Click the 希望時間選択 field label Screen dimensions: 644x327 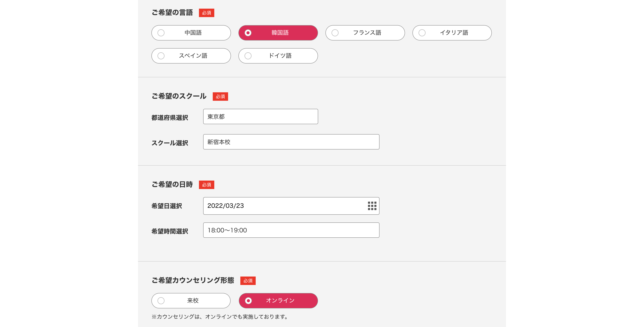tap(170, 231)
